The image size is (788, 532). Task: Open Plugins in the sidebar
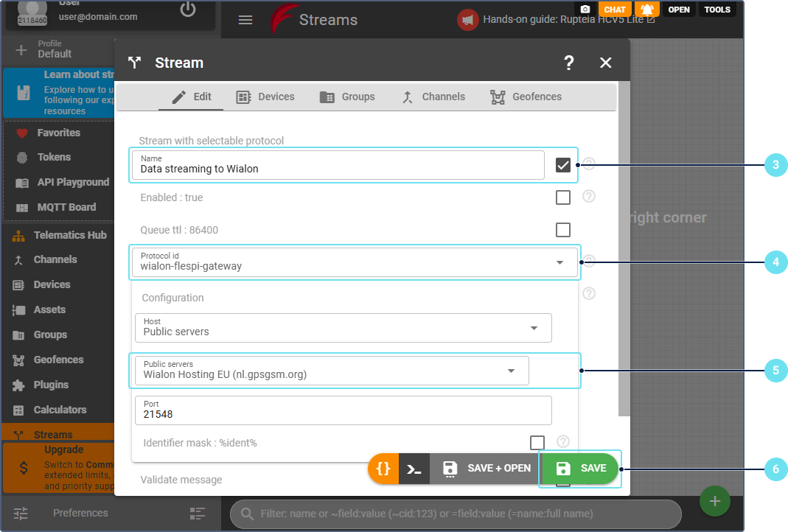pyautogui.click(x=58, y=385)
